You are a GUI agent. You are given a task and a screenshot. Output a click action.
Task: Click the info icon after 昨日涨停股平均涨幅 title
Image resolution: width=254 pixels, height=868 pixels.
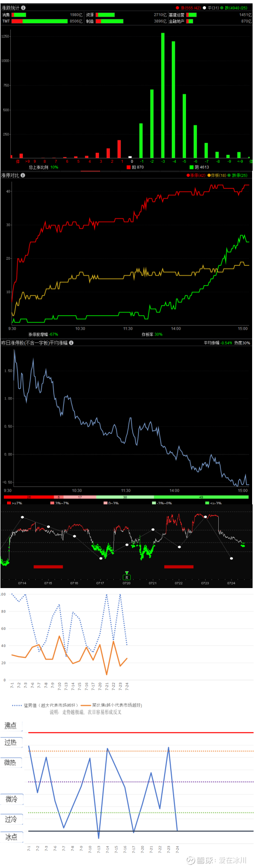coord(71,343)
